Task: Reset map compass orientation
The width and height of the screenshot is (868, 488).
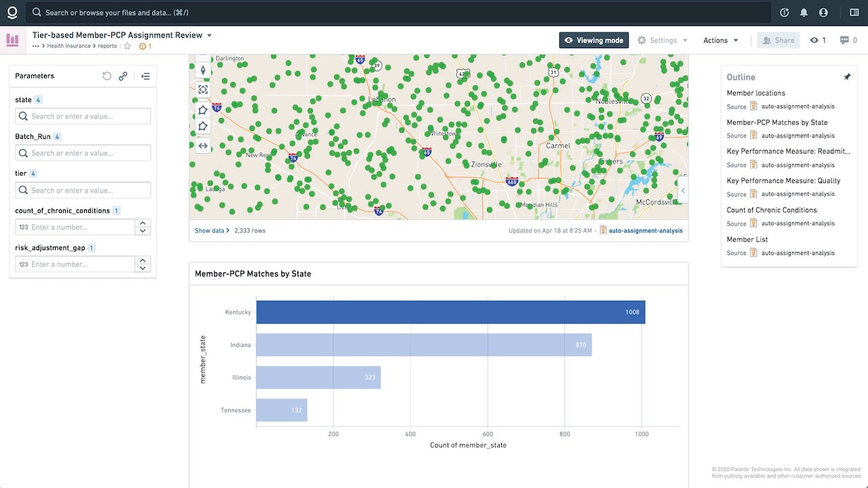Action: tap(203, 70)
